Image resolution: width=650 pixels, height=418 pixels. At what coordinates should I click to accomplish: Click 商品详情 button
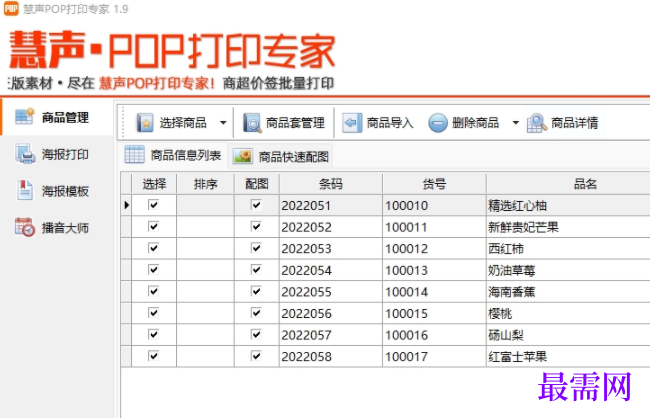[564, 123]
